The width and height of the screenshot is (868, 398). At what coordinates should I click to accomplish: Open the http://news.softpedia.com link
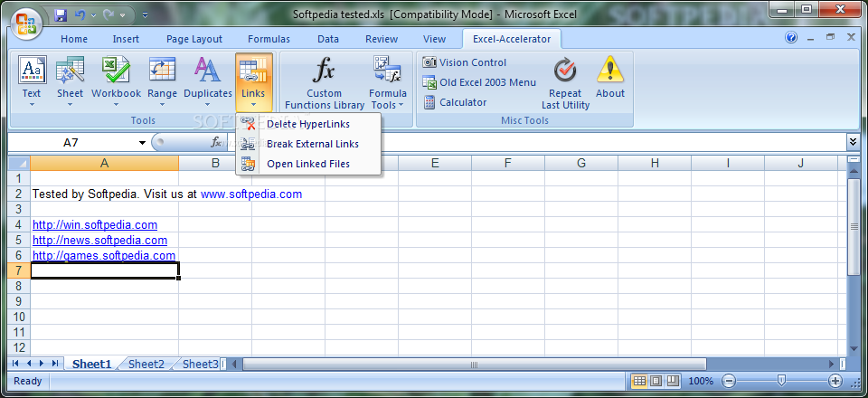[99, 241]
